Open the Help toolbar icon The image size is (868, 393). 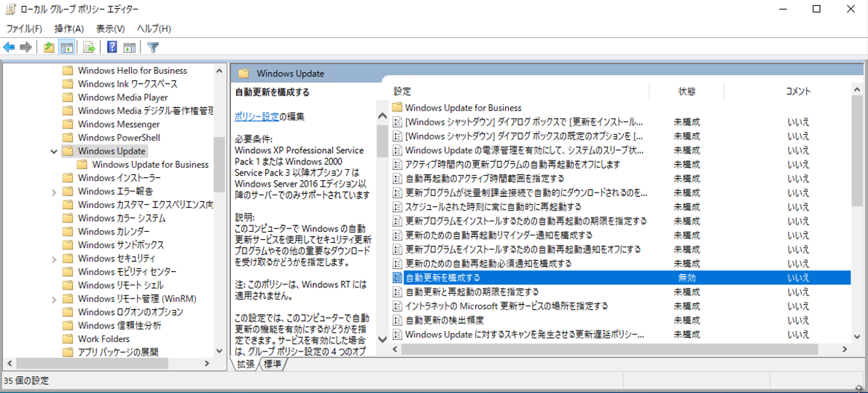[x=112, y=47]
